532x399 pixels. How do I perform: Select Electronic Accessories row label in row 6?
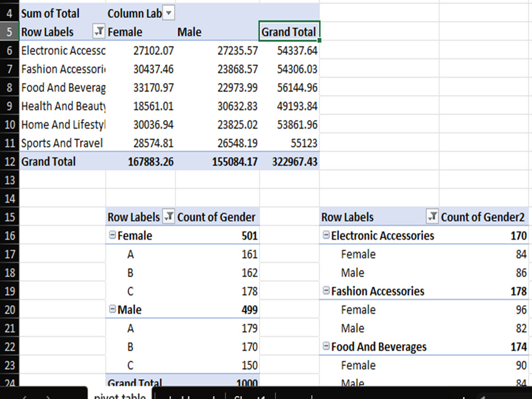(63, 51)
